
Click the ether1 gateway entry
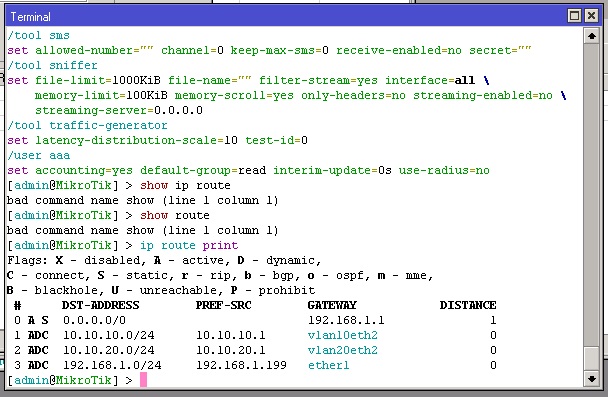pos(329,365)
